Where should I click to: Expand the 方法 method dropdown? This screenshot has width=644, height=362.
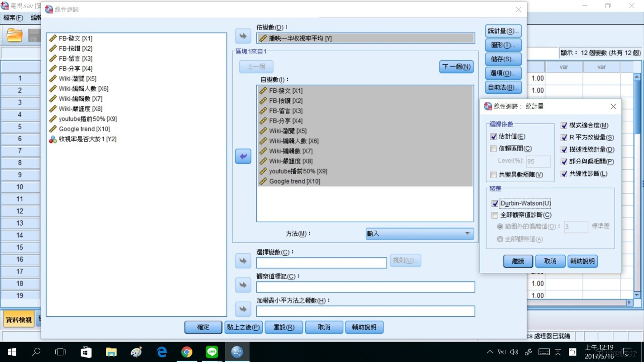(419, 234)
